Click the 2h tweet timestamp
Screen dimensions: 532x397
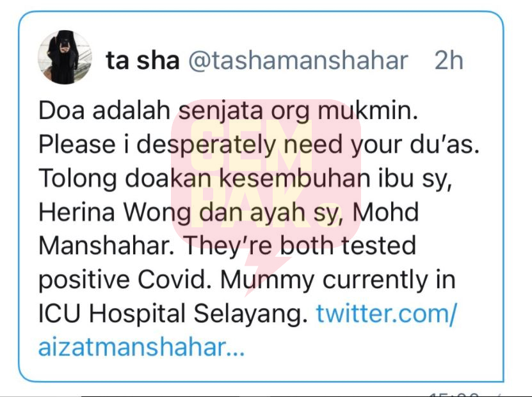pos(449,61)
